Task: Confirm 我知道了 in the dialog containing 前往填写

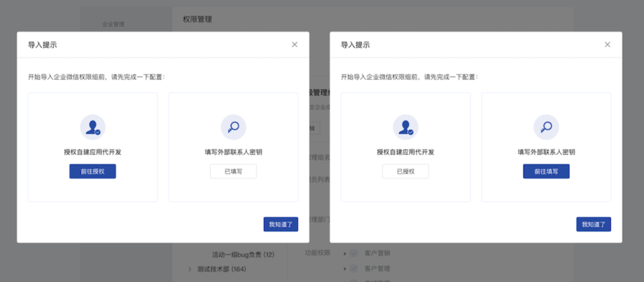Action: [x=594, y=224]
